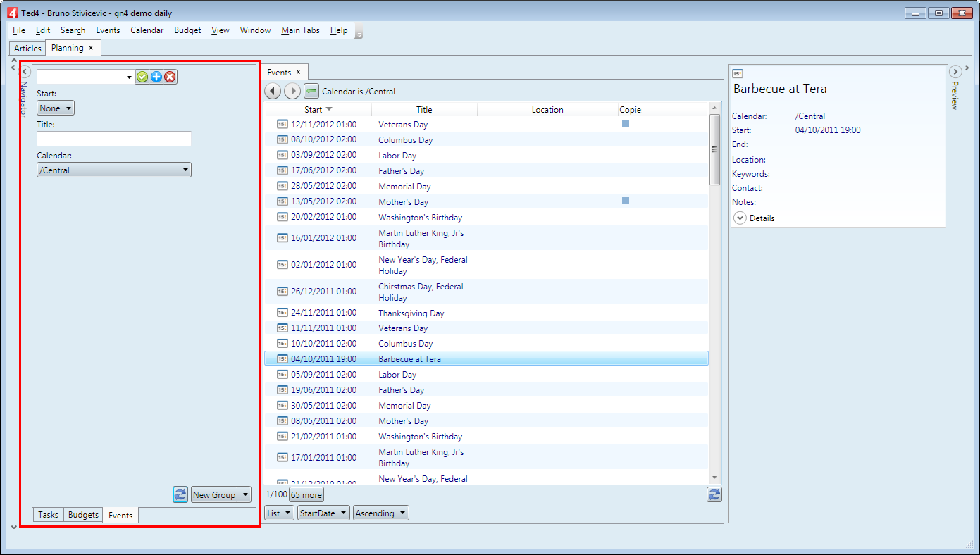
Task: Open the saved search combo box dropdown
Action: (x=130, y=77)
